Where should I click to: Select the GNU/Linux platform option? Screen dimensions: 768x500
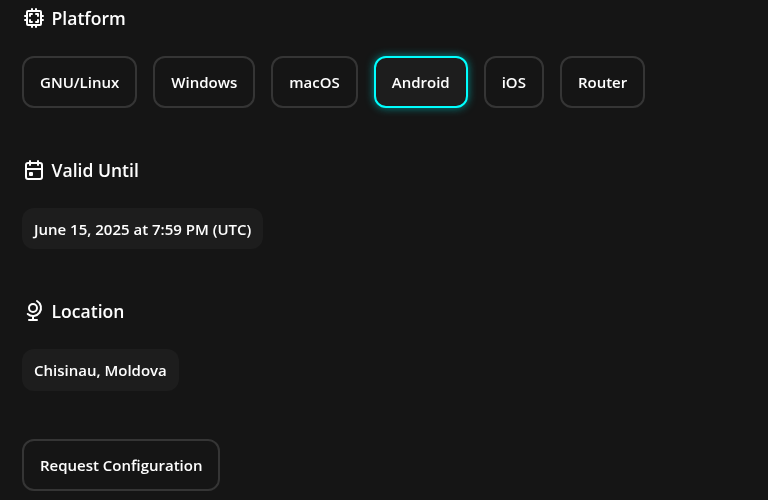click(x=79, y=82)
